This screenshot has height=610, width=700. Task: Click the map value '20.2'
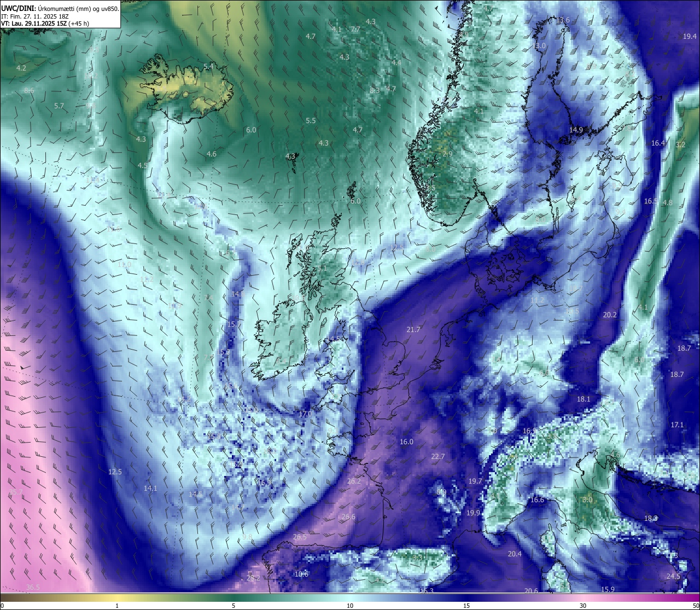click(610, 315)
